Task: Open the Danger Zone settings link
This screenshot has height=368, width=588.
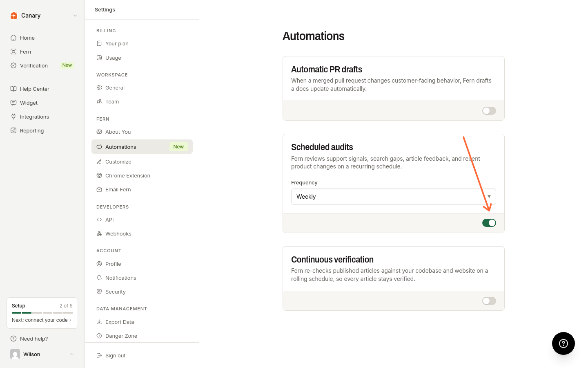Action: 142,336
